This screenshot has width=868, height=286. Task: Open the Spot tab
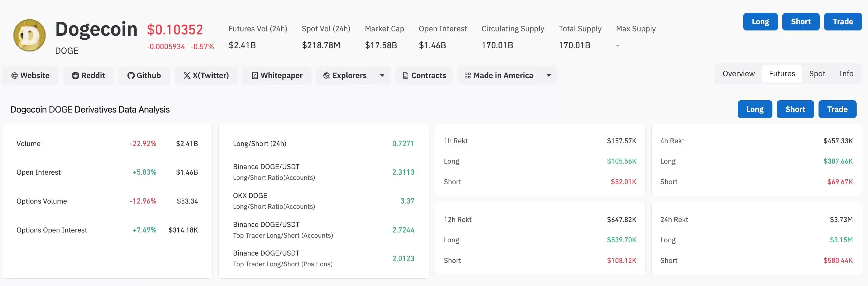click(817, 74)
